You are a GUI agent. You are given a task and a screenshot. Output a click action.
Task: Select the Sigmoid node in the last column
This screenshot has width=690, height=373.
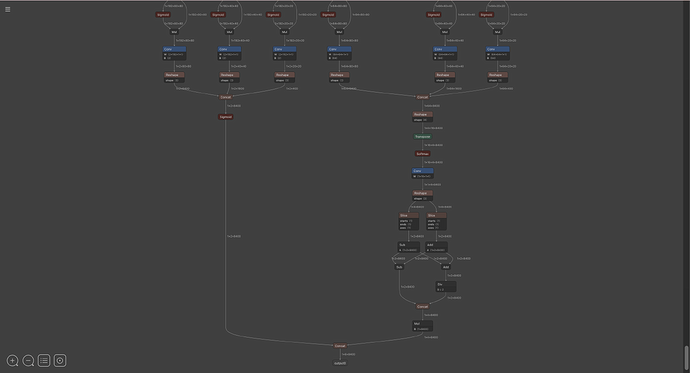pos(486,15)
